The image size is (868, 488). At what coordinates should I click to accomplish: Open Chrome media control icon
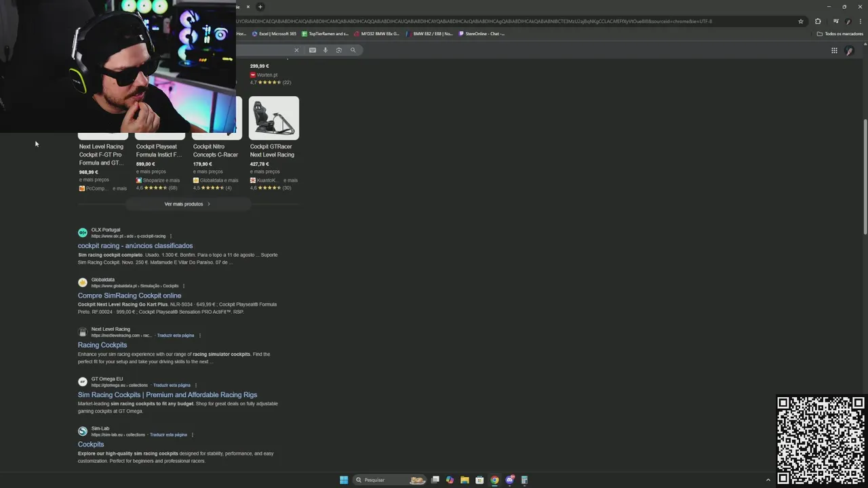(836, 21)
